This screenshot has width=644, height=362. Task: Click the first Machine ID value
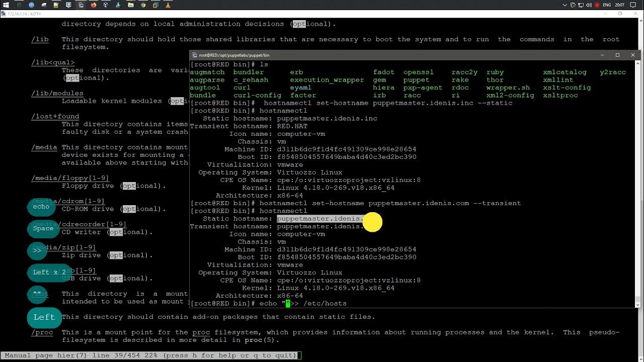tap(347, 149)
